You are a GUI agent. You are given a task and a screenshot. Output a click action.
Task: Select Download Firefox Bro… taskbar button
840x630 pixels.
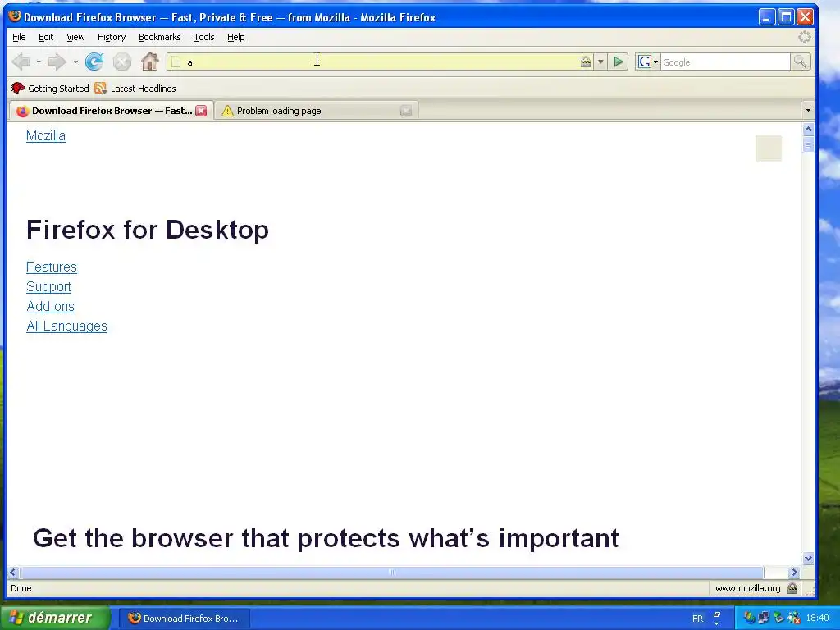184,619
